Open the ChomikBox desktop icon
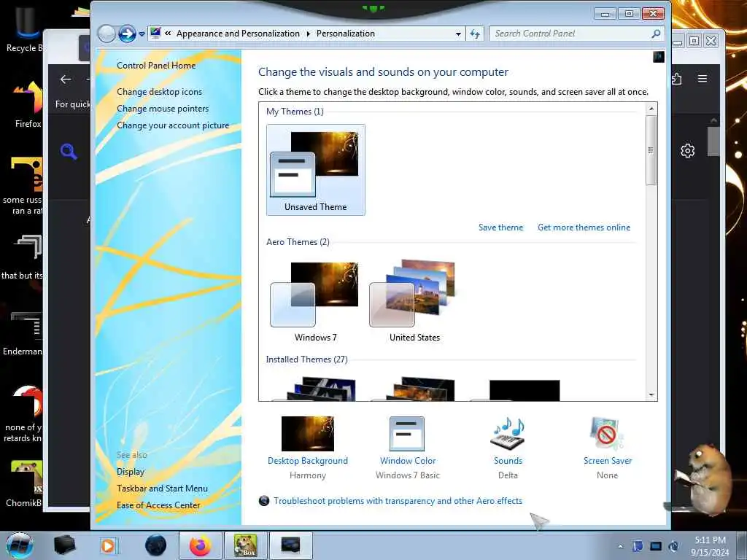Viewport: 747px width, 560px height. coord(24,483)
